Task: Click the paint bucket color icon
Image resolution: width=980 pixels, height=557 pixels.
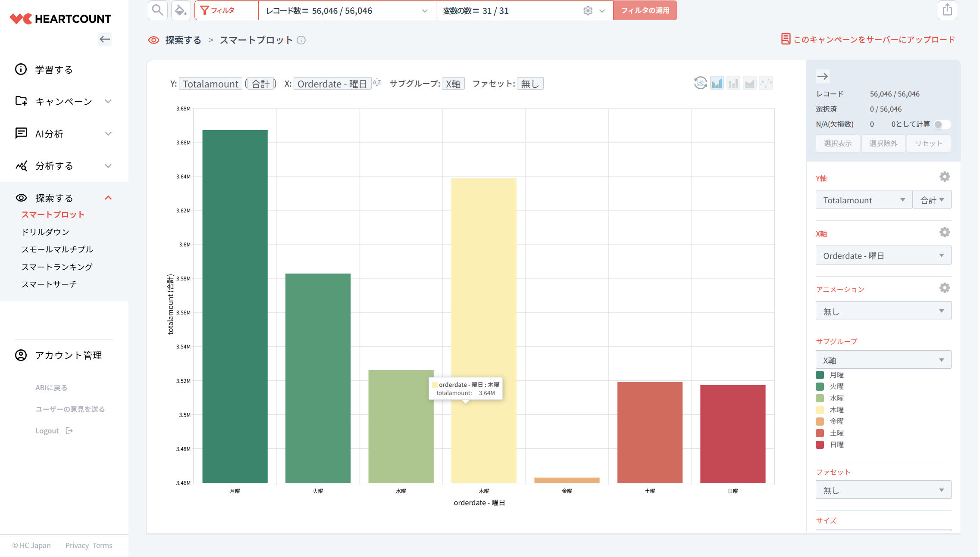Action: (181, 10)
